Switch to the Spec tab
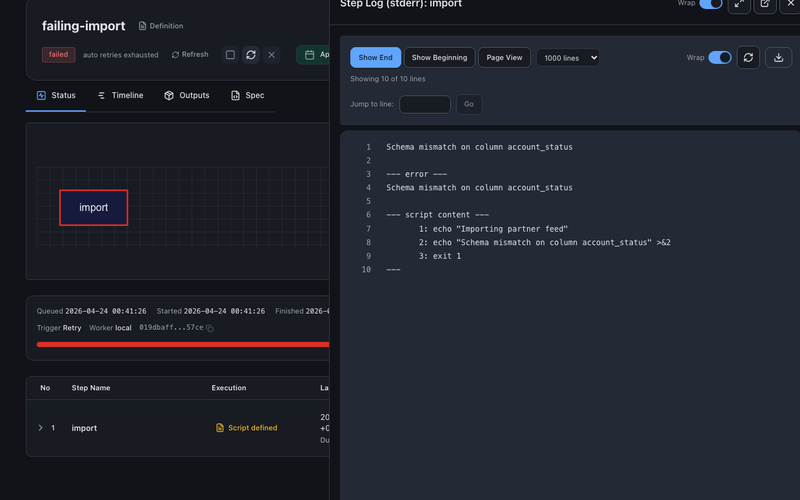The image size is (800, 500). [x=247, y=95]
